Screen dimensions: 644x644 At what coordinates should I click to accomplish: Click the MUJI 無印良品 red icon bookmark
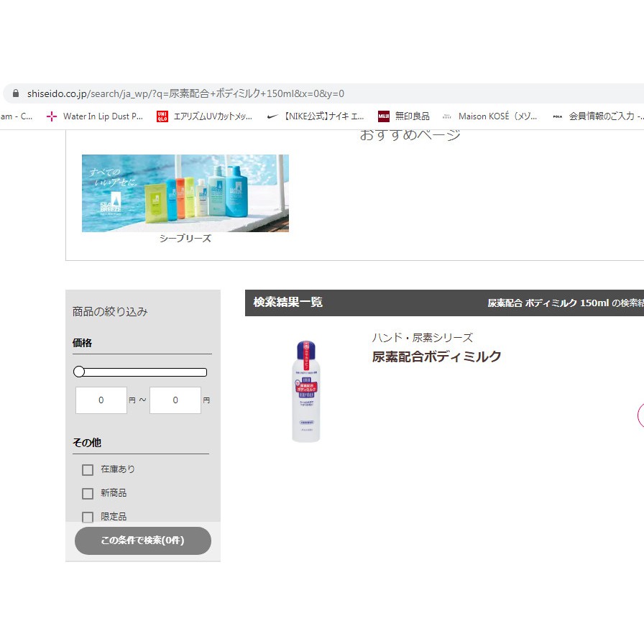pos(382,116)
